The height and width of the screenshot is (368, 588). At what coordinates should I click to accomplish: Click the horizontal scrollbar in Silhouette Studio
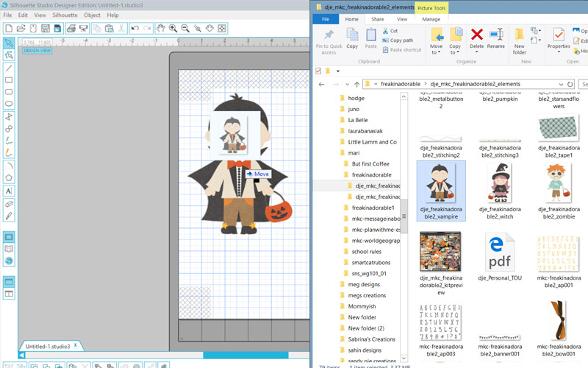245,355
